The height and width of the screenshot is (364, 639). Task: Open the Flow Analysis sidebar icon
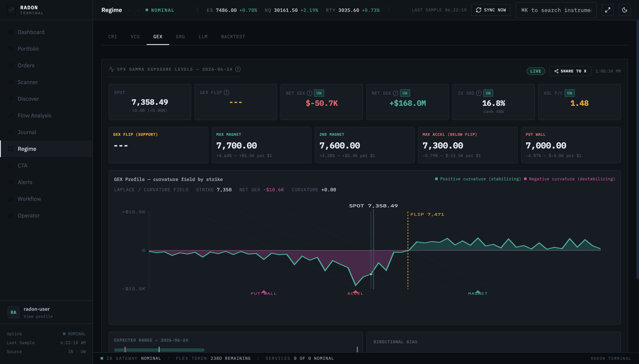coord(11,115)
